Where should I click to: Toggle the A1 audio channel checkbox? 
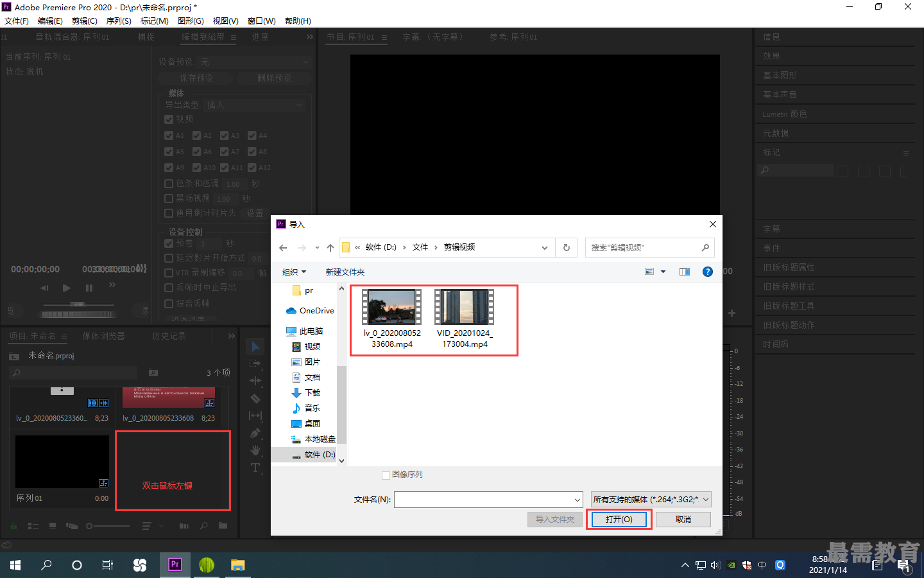pos(169,136)
